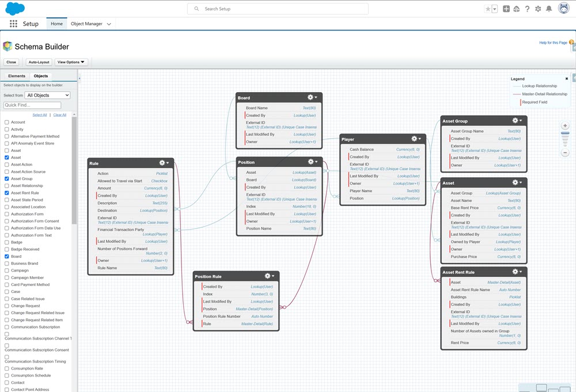Collapse the left sidebar panel arrow
Viewport: 576px width, 392px height.
(79, 78)
